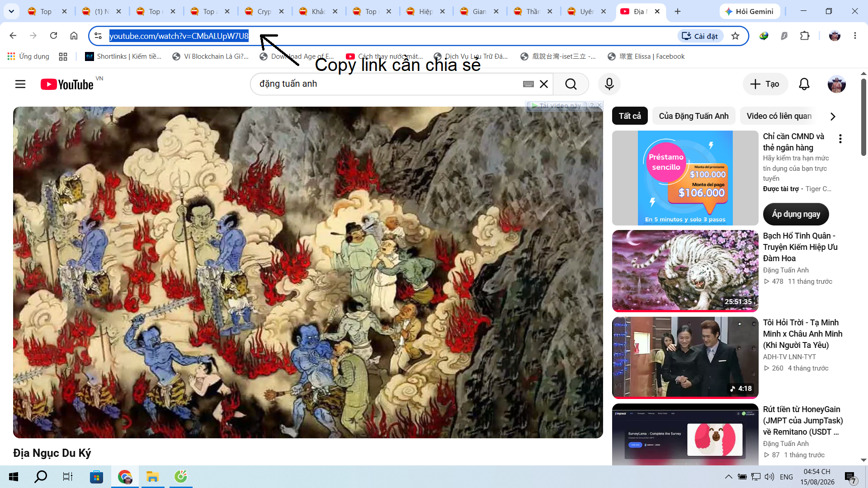
Task: Open the "ADH-TV LNN-TYT" channel name
Action: coord(789,357)
